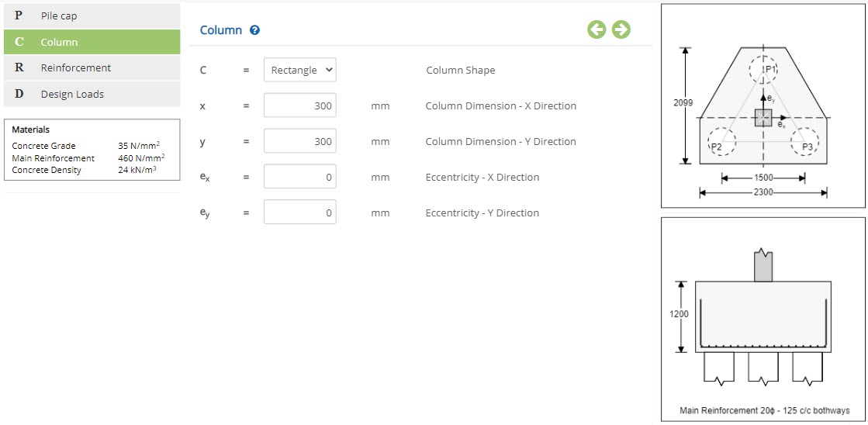Click the Column Dimension X Direction field
868x425 pixels.
click(x=300, y=105)
